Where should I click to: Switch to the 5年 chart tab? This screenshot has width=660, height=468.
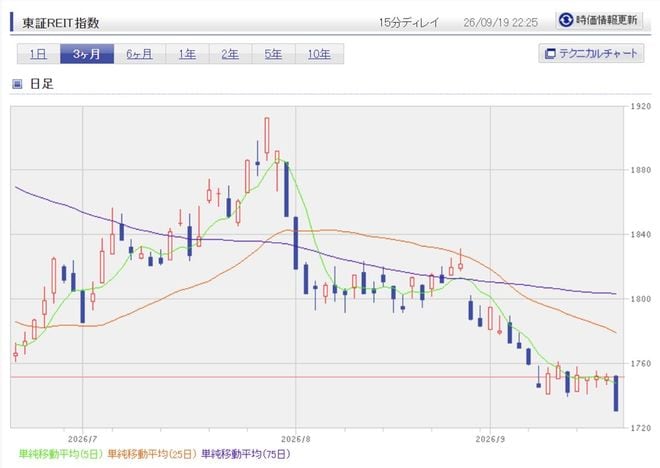tap(274, 54)
